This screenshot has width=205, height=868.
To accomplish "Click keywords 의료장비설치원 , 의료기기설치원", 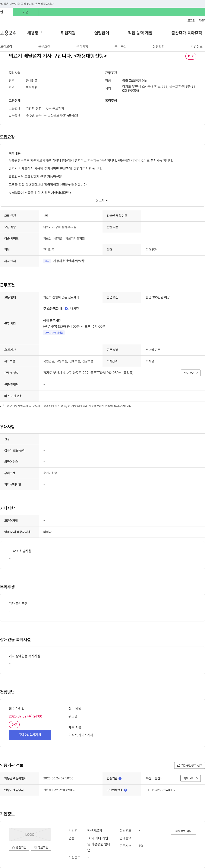I will [x=64, y=238].
